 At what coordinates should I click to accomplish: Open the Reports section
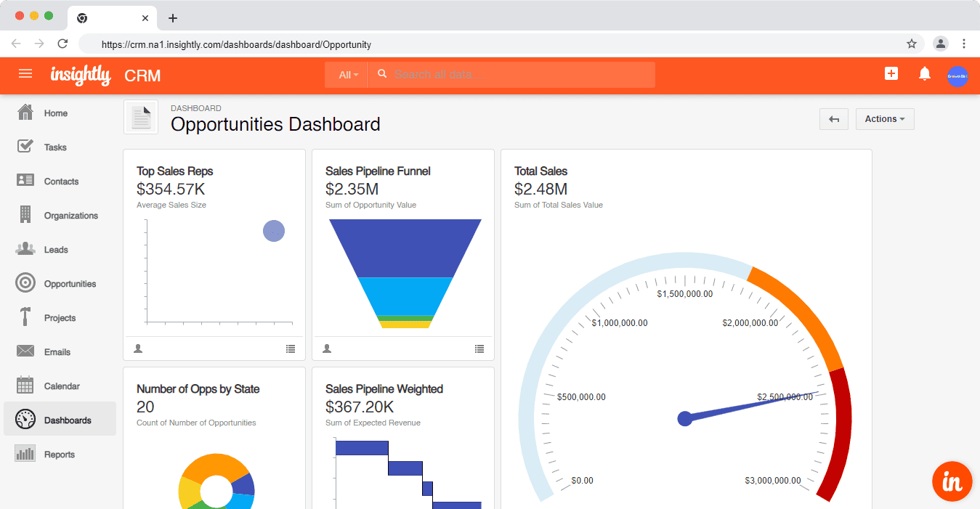(x=59, y=454)
